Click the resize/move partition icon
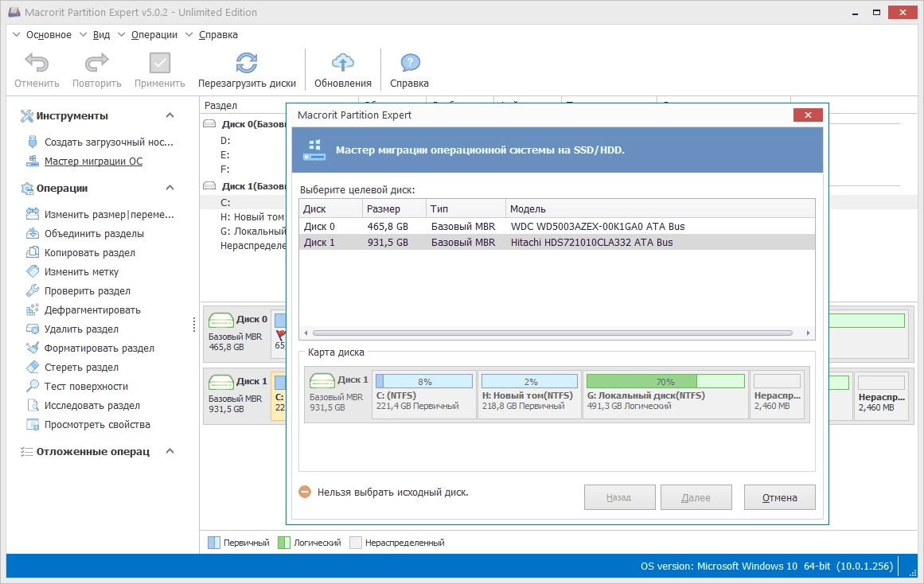The image size is (924, 584). click(33, 214)
